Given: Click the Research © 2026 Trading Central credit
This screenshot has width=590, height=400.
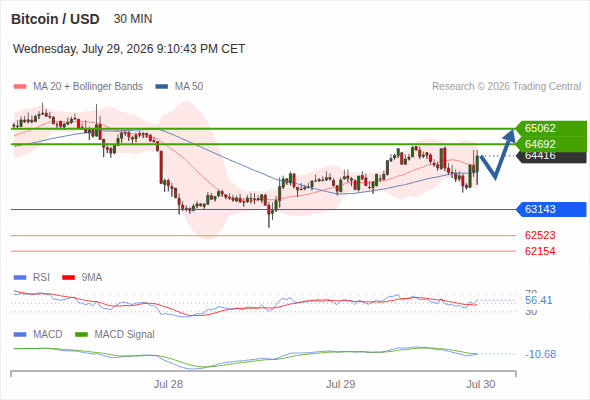Looking at the screenshot, I should [x=506, y=87].
